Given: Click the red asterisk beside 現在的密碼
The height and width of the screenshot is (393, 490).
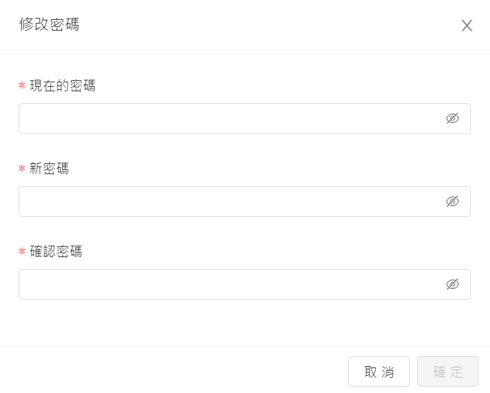Looking at the screenshot, I should point(22,86).
